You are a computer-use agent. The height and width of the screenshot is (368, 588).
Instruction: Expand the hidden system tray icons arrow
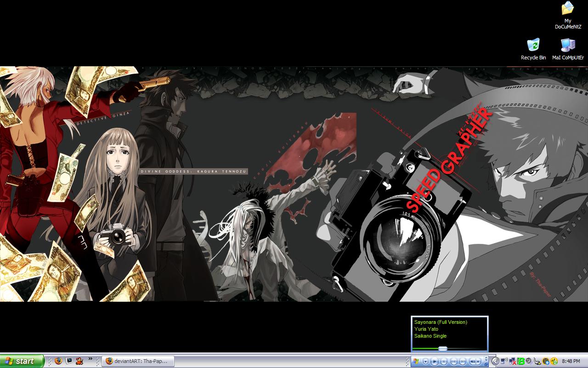tap(495, 361)
